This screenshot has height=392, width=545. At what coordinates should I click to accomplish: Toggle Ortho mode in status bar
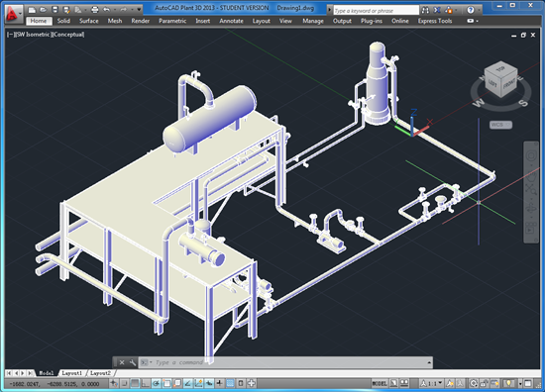coord(146,384)
